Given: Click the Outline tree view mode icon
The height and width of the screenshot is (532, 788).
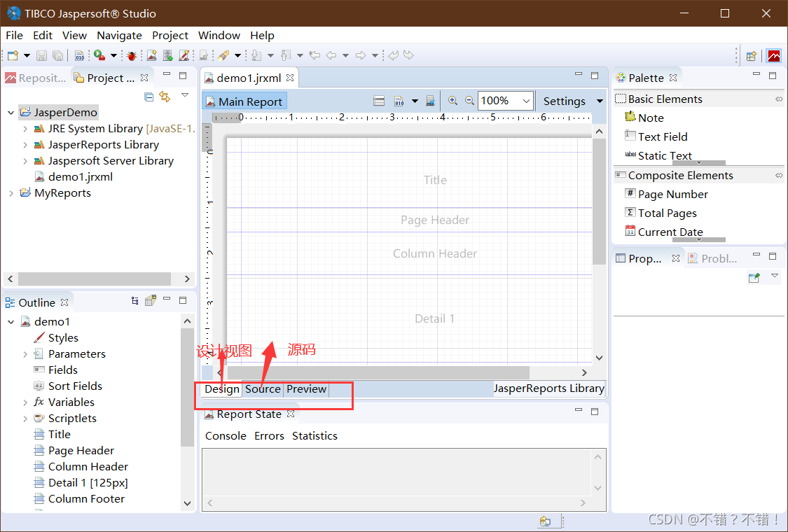Looking at the screenshot, I should coord(134,301).
